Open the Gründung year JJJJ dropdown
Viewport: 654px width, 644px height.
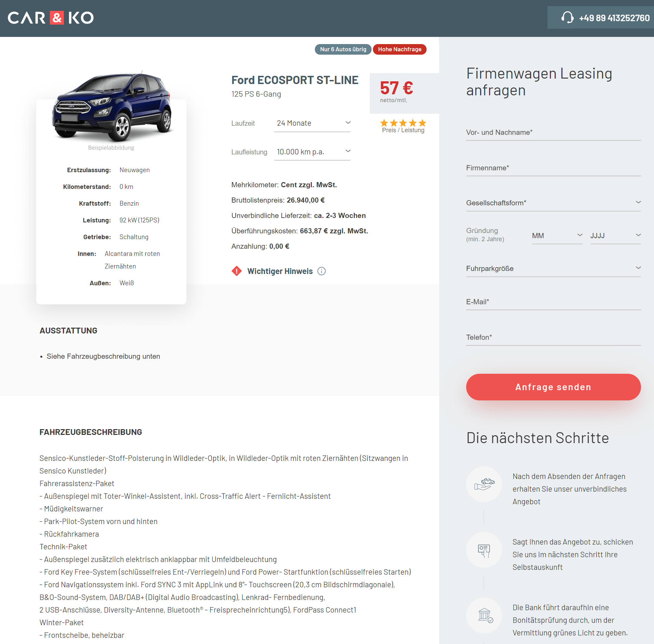pos(615,236)
